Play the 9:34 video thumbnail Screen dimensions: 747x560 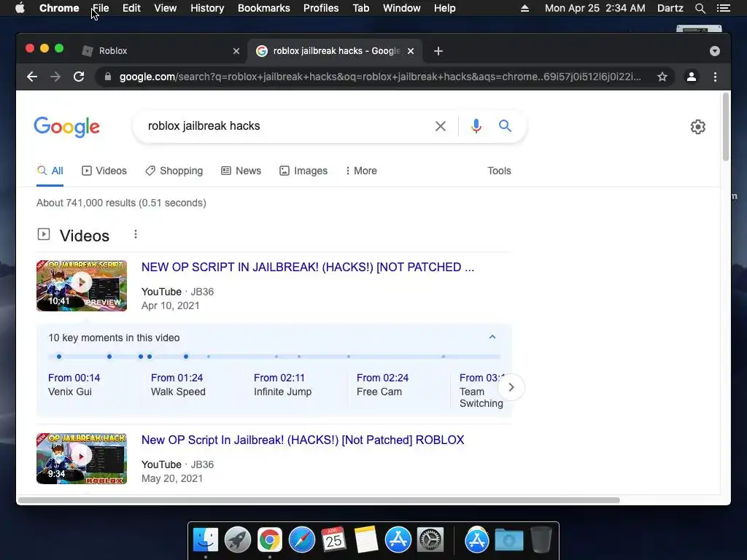[x=82, y=459]
